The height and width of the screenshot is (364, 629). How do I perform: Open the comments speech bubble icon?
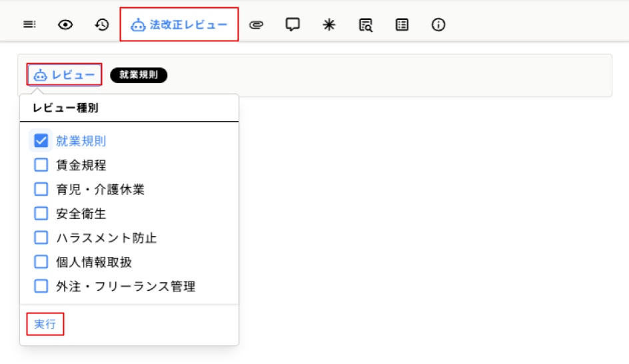(293, 25)
